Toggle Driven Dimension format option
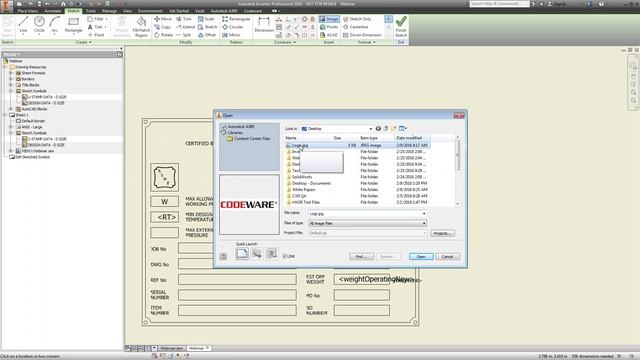This screenshot has width=640, height=360. 362,35
